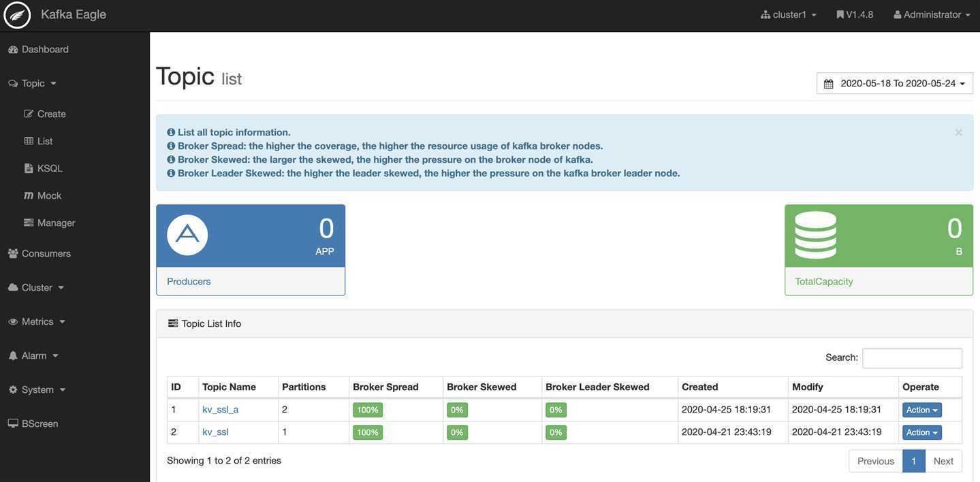Click the System gear icon in sidebar

(x=13, y=389)
